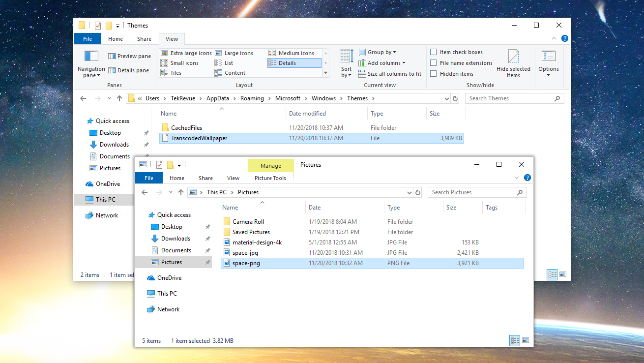Go up one level in Pictures window
Viewport: 644px width, 363px height.
point(181,192)
